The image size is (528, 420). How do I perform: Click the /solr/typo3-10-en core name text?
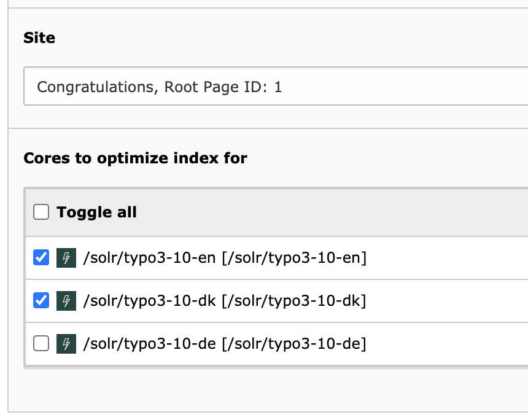pos(149,258)
